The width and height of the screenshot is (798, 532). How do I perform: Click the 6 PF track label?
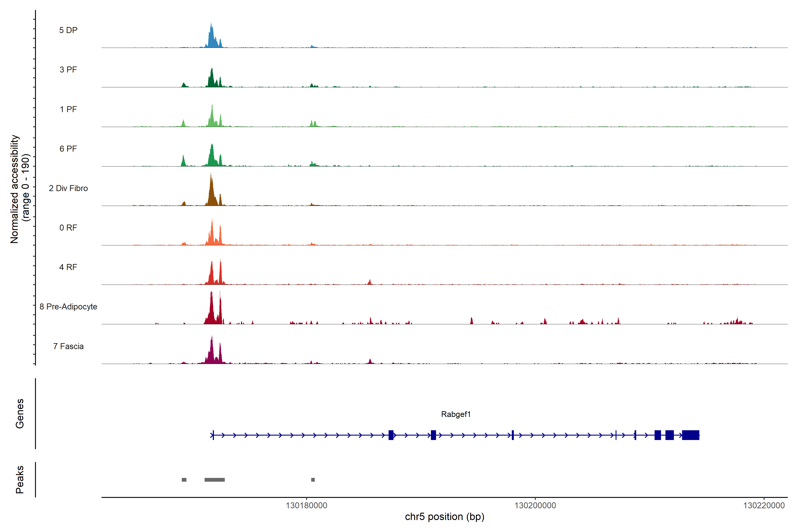point(68,149)
